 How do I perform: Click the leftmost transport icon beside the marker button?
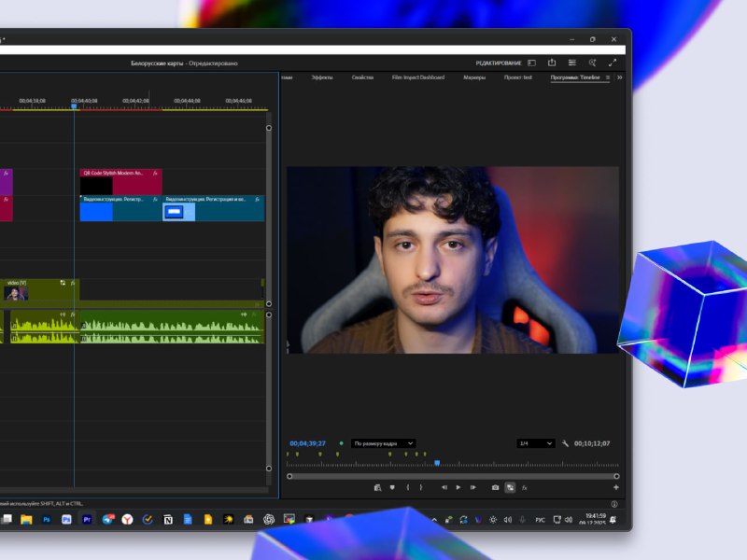377,487
